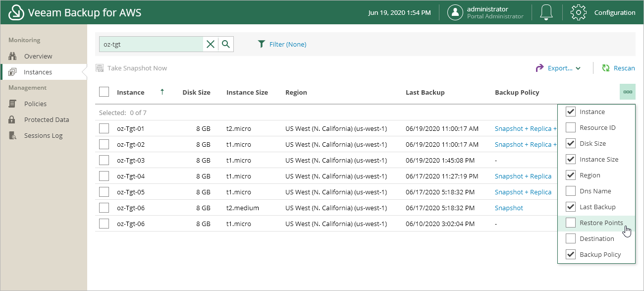The image size is (644, 291).
Task: Uncheck the Last Backup column checkbox
Action: pyautogui.click(x=571, y=207)
